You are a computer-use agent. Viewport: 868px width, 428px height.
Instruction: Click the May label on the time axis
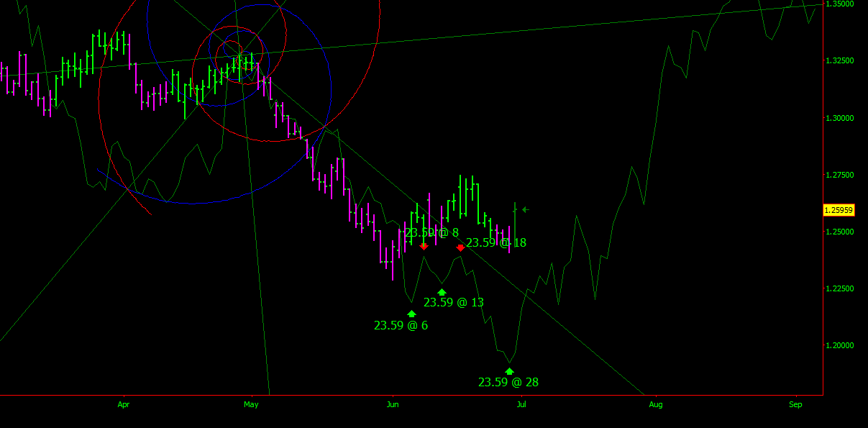pyautogui.click(x=251, y=405)
